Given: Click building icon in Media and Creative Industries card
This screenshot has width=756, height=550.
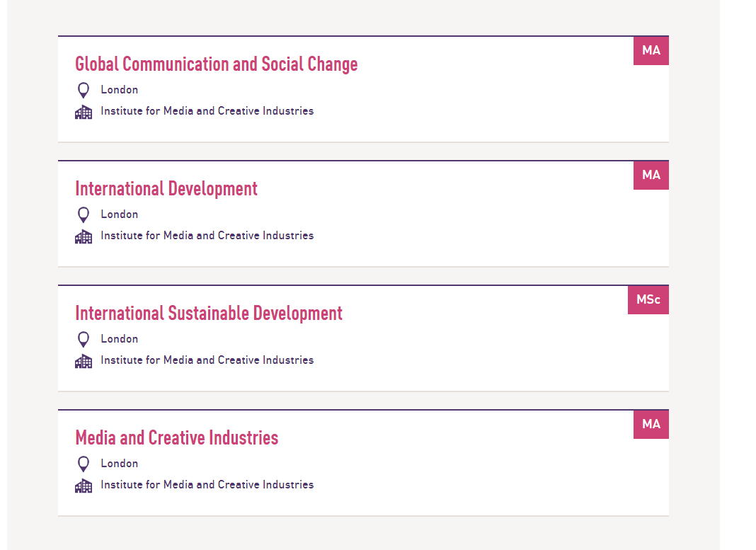Looking at the screenshot, I should tap(84, 486).
